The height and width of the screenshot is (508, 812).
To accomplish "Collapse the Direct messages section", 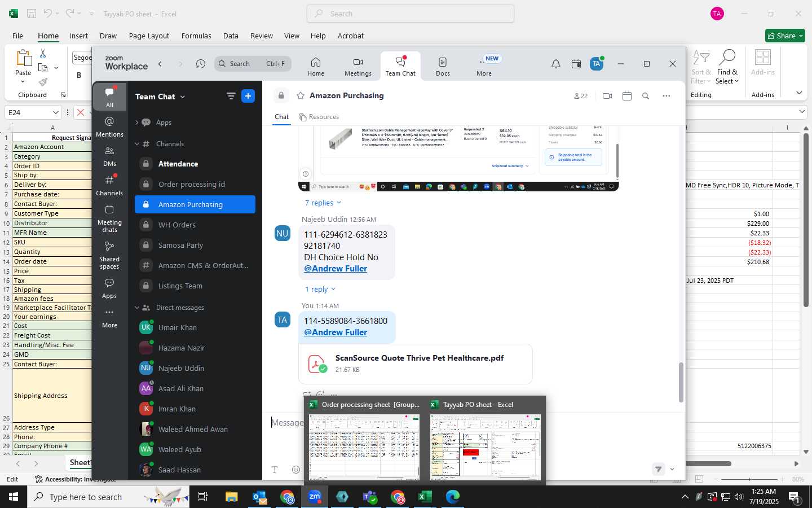I will [x=136, y=308].
